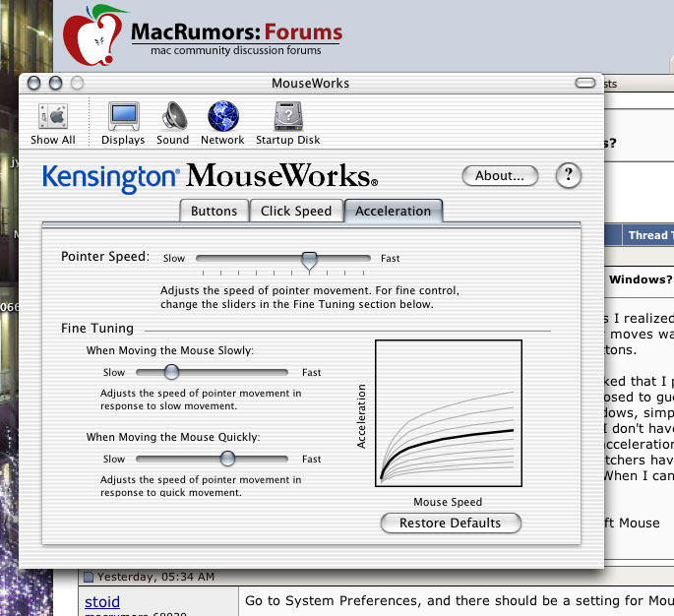Click the Pointer Speed slider thumb
The image size is (674, 616).
(309, 261)
